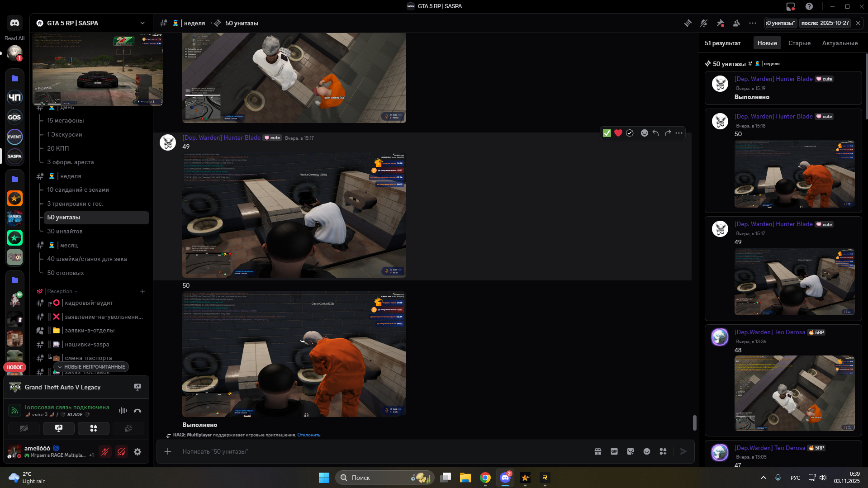Screen dimensions: 868x488
Task: Jump to НОВЫЕ НЕПРОЧИТАННЫЕ channels
Action: [91, 367]
